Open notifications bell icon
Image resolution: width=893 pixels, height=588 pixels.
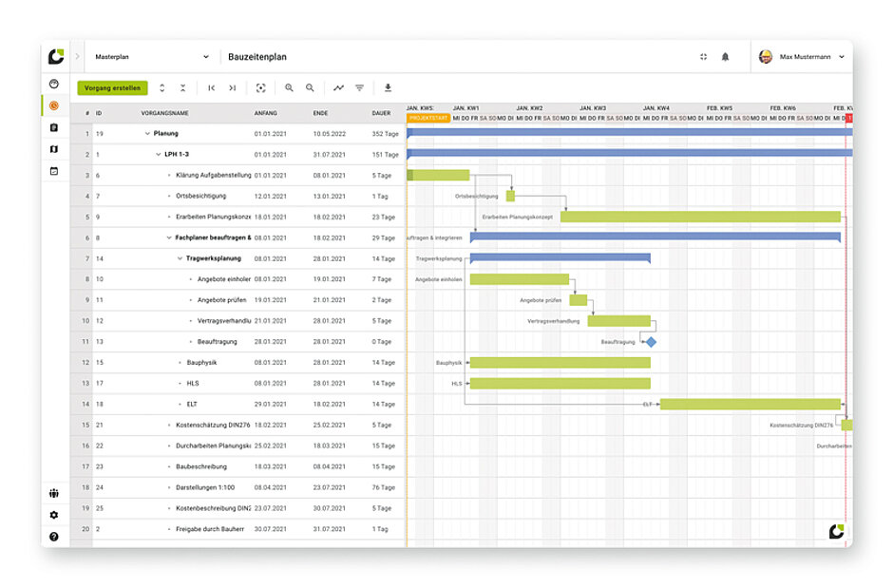725,57
